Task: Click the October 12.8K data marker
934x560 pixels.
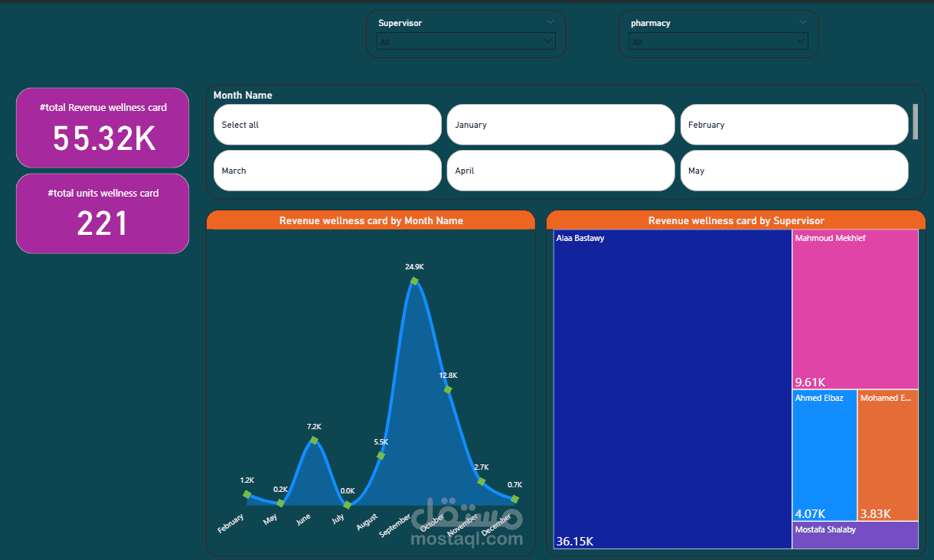Action: point(448,389)
